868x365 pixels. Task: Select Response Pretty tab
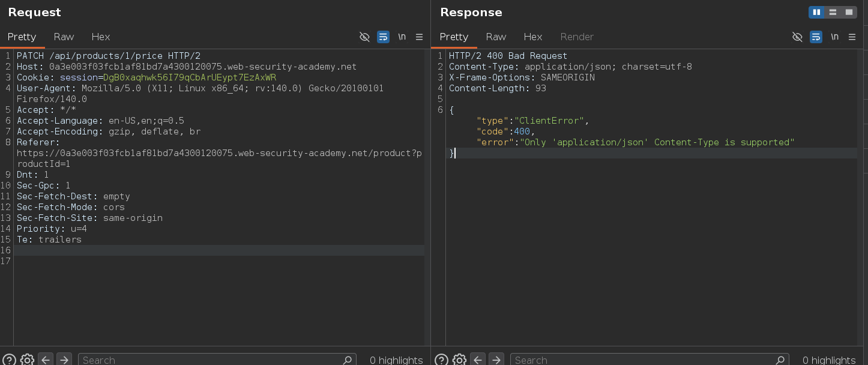(454, 37)
